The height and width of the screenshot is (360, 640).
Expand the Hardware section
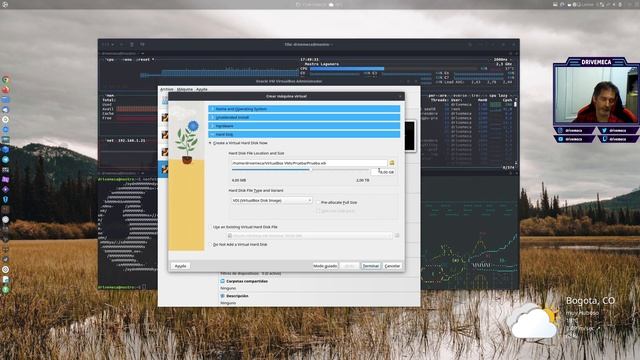pos(304,126)
